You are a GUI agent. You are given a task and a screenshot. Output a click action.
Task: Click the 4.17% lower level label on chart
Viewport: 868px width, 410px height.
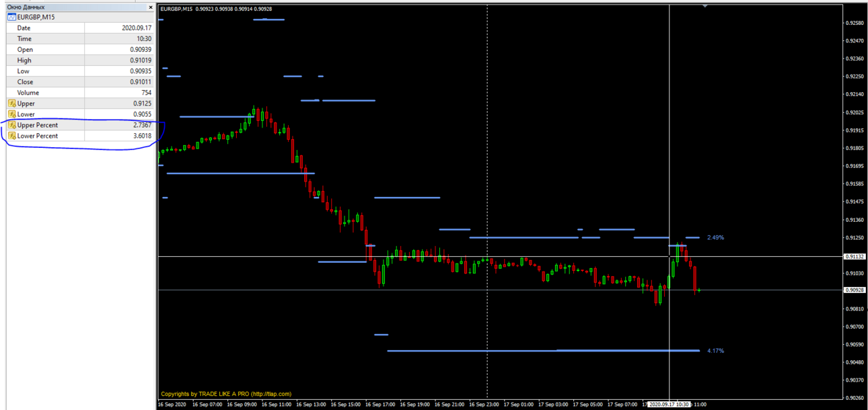pos(715,351)
